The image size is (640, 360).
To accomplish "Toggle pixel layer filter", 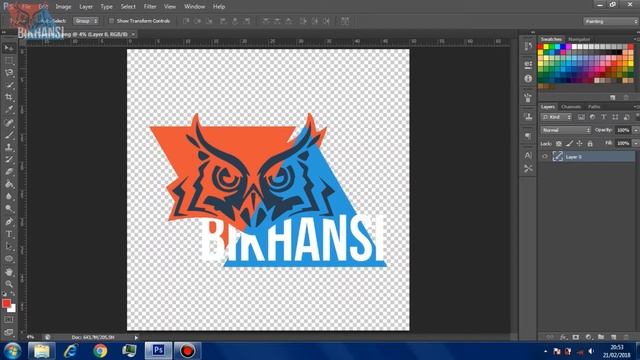I will (x=581, y=118).
